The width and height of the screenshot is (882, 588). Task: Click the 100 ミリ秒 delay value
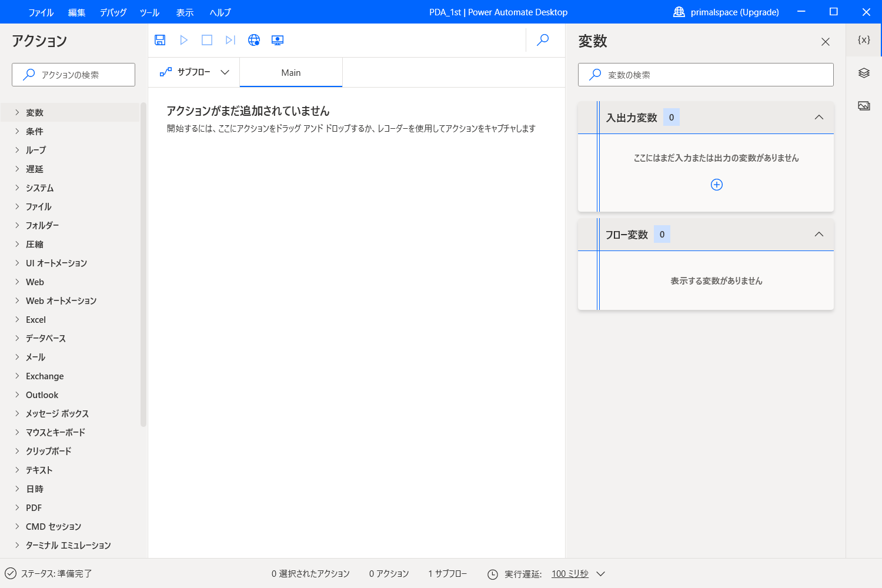tap(570, 574)
